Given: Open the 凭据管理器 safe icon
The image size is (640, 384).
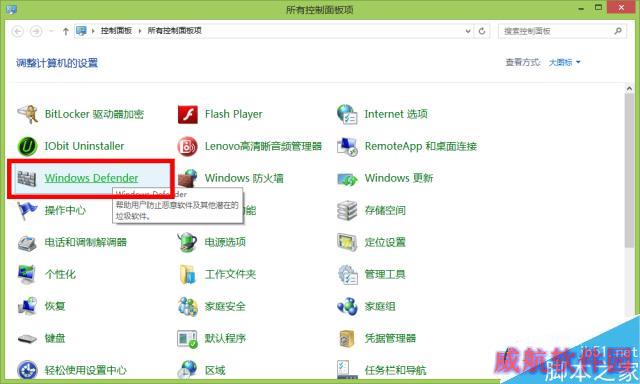Looking at the screenshot, I should (x=347, y=338).
